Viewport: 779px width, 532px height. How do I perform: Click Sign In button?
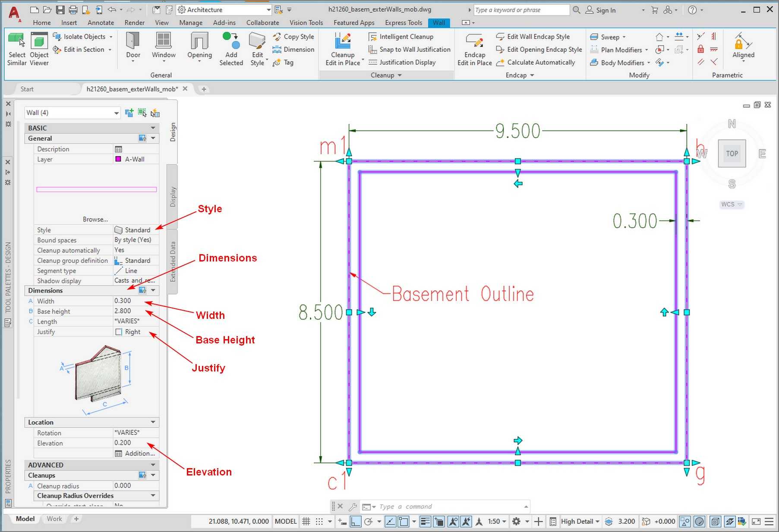(600, 10)
